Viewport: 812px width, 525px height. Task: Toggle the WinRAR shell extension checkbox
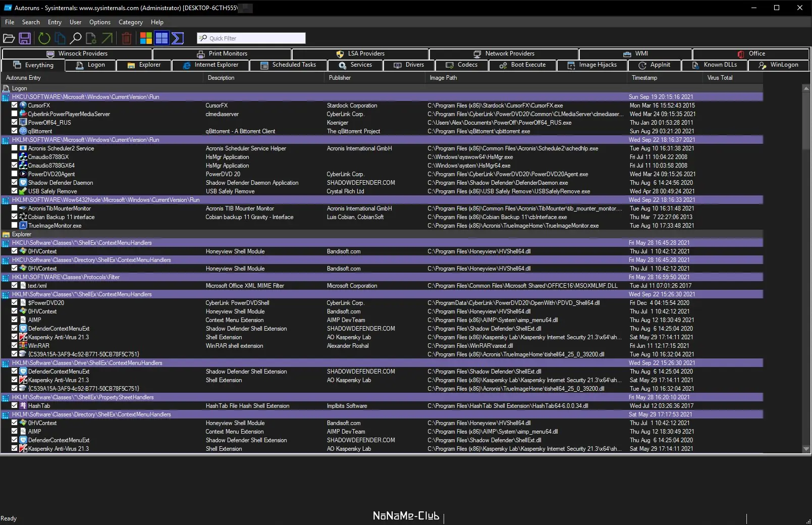(x=14, y=346)
